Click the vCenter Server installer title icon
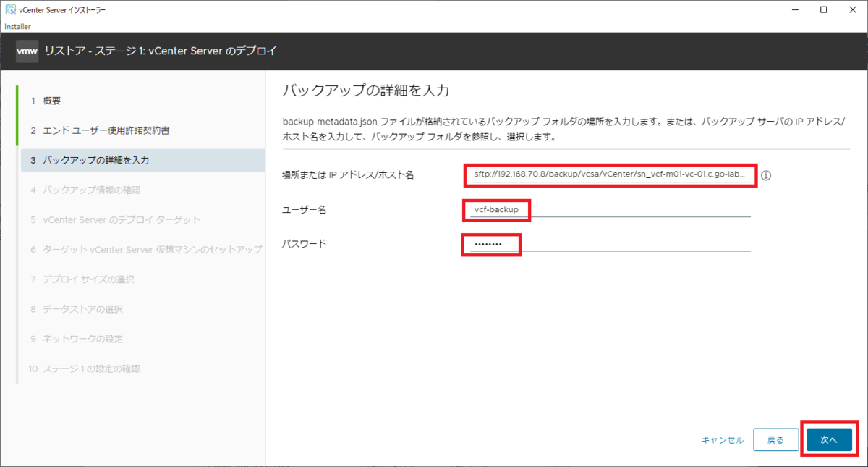 (10, 9)
